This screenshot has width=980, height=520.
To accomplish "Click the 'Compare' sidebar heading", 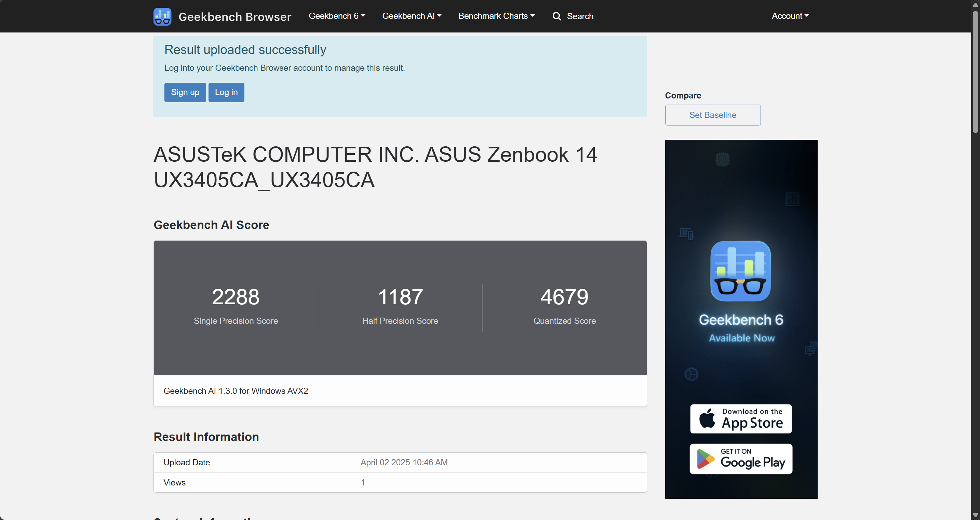I will click(683, 95).
